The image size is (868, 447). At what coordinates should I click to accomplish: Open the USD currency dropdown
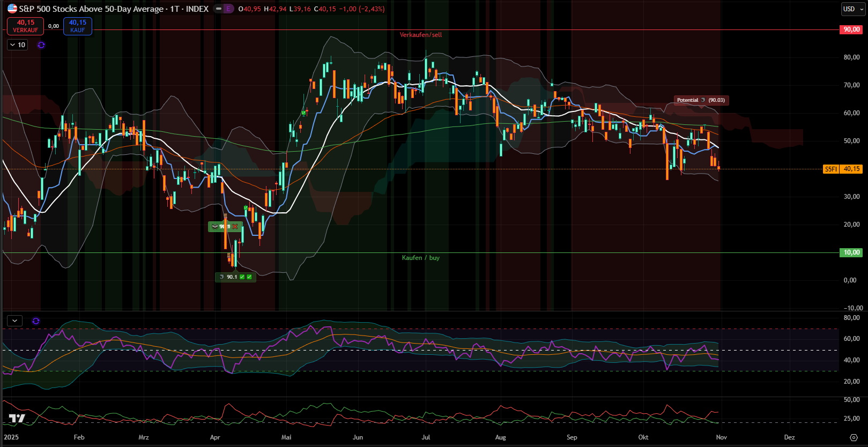pos(852,9)
